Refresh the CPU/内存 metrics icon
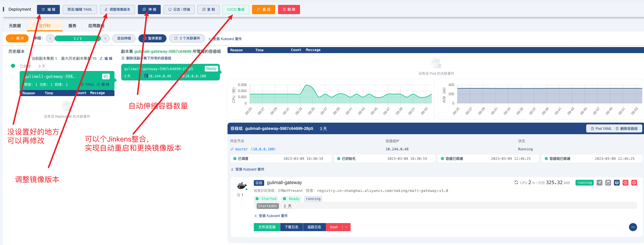The height and width of the screenshot is (245, 644). click(516, 182)
